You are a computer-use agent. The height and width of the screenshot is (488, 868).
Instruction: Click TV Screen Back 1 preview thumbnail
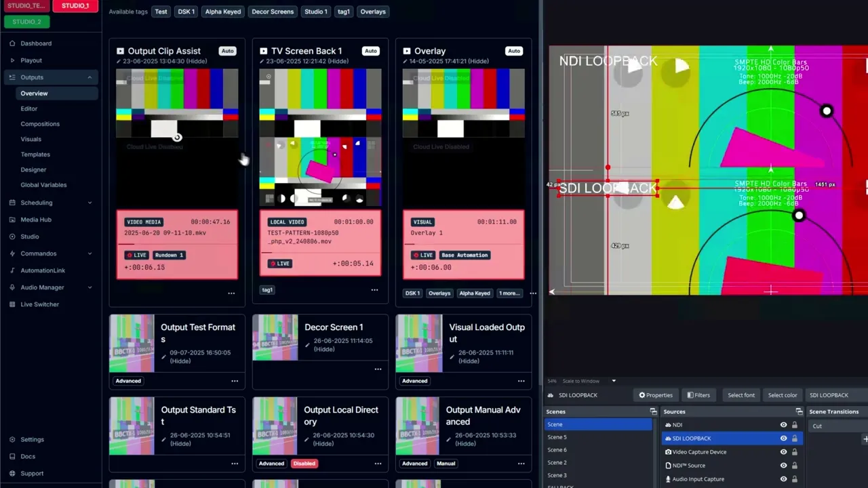(x=320, y=137)
